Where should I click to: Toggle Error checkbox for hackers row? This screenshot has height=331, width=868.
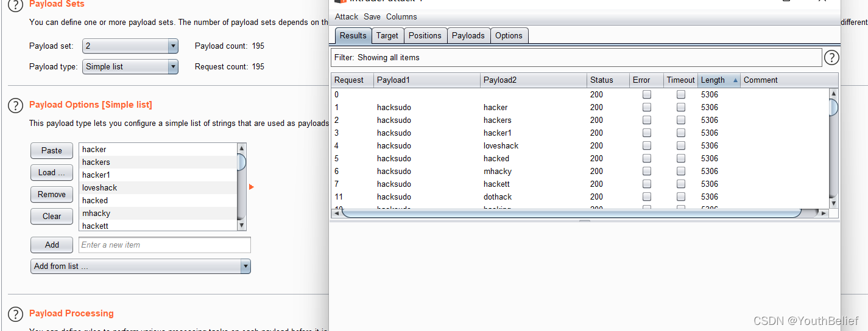point(647,120)
